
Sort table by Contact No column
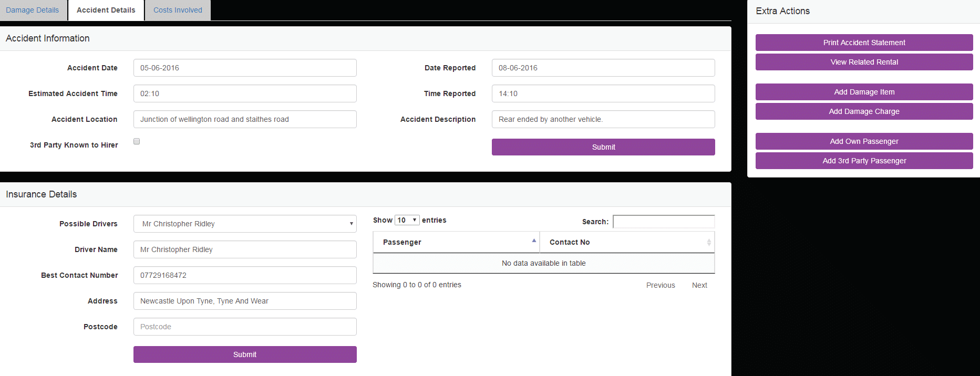626,242
